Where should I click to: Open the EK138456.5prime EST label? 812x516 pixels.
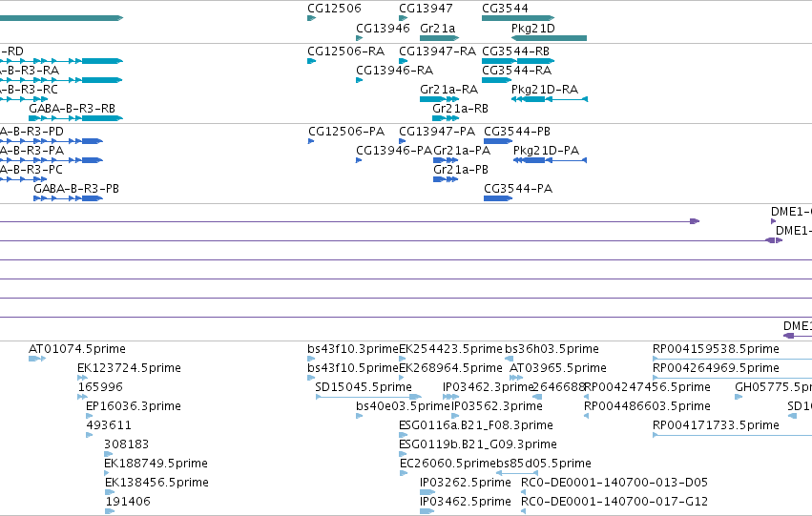[x=156, y=483]
